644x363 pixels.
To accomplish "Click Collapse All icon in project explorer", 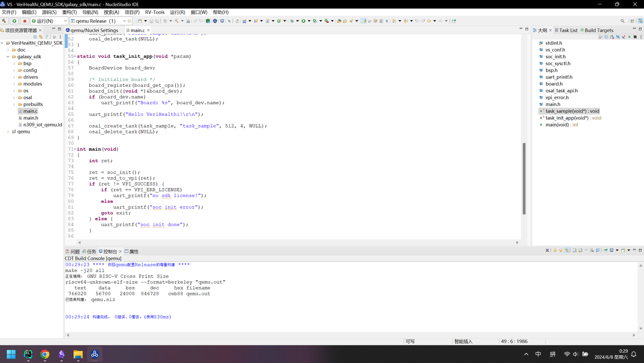I will (35, 37).
